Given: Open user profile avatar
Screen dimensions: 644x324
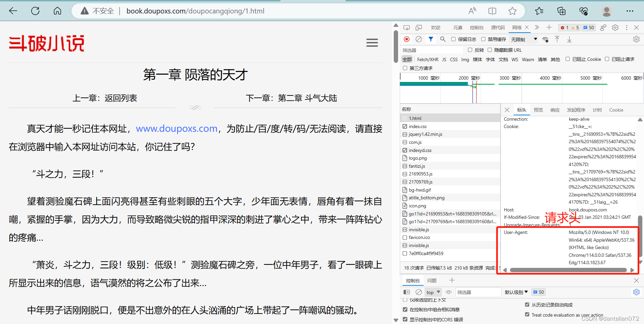Looking at the screenshot, I should click(x=607, y=11).
